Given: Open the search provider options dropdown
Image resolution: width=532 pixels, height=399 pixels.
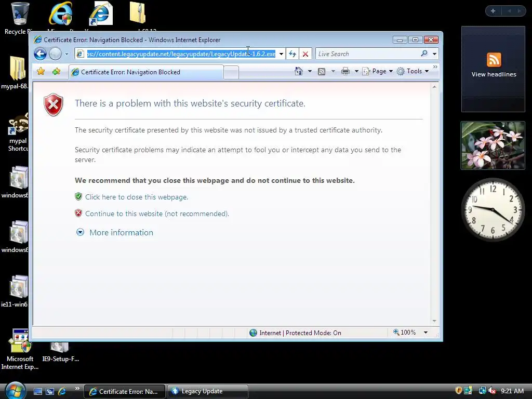Looking at the screenshot, I should [434, 54].
